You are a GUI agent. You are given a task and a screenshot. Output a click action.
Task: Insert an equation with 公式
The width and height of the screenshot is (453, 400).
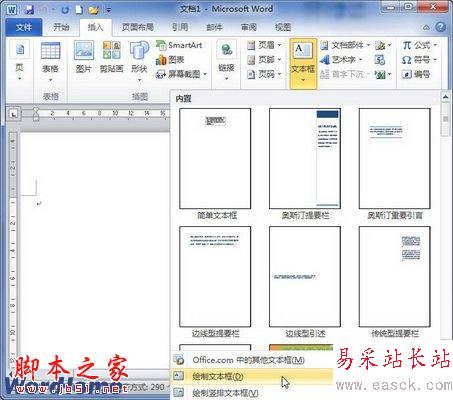click(x=419, y=45)
